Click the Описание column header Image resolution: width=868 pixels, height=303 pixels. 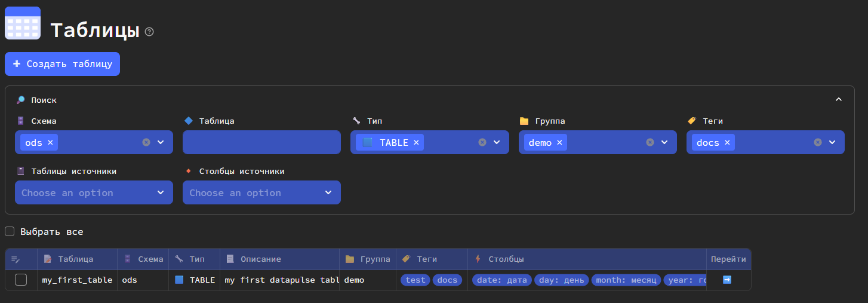click(280, 259)
